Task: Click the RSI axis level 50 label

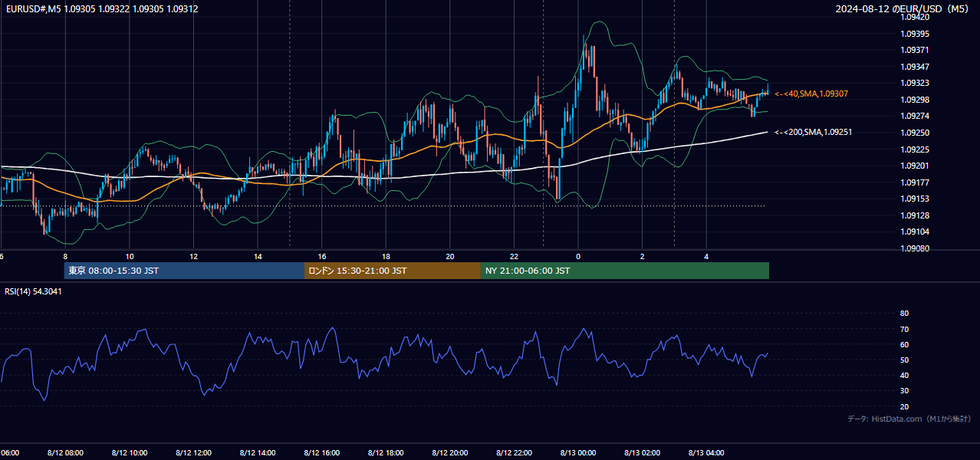Action: (x=904, y=360)
